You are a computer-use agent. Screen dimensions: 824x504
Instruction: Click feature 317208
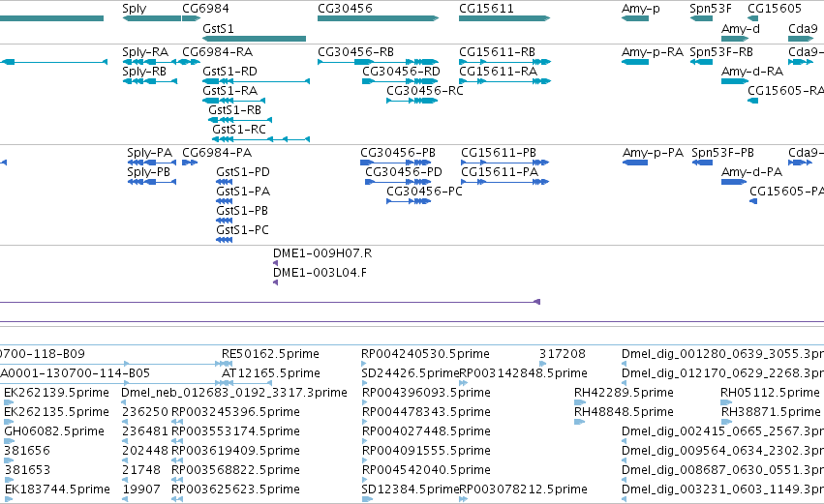tap(543, 364)
